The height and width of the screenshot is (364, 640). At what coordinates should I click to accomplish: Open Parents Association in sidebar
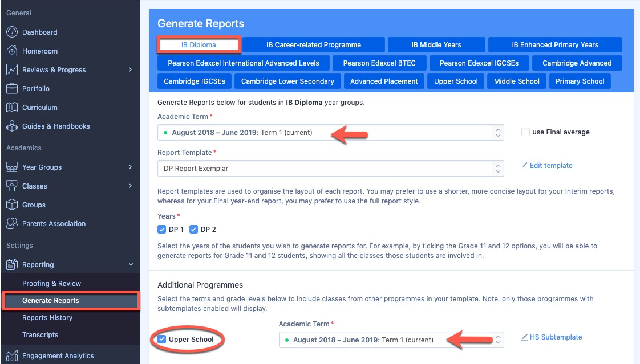[54, 223]
